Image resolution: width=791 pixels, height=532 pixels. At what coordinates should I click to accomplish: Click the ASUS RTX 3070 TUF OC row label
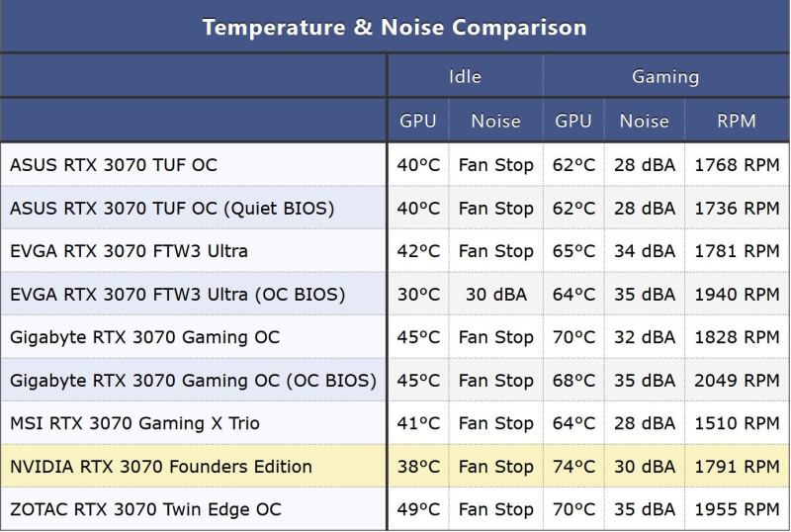tap(114, 165)
